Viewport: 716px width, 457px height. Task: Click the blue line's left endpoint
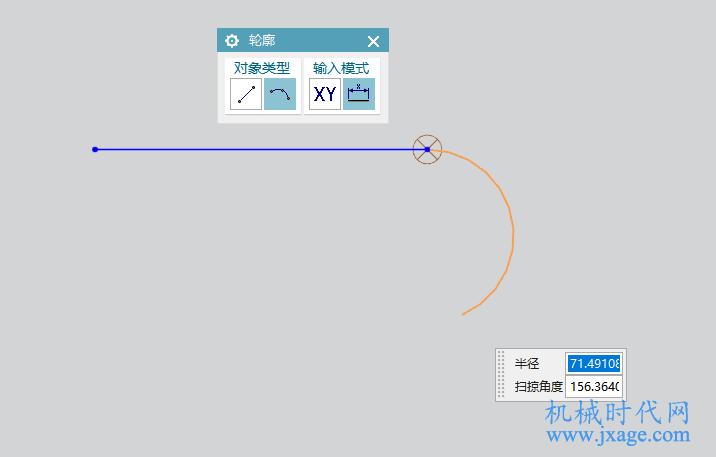pos(95,149)
